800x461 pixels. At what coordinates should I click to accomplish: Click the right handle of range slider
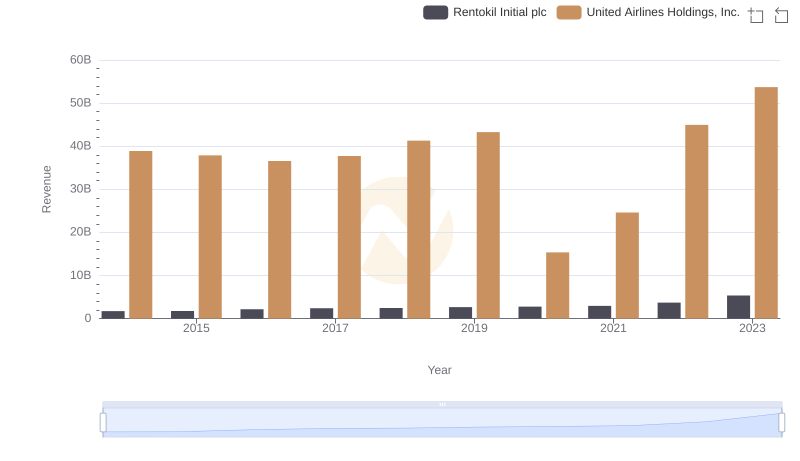(782, 422)
